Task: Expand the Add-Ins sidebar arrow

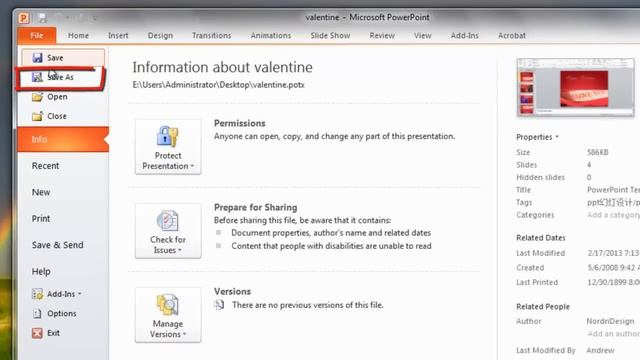Action: (80, 294)
